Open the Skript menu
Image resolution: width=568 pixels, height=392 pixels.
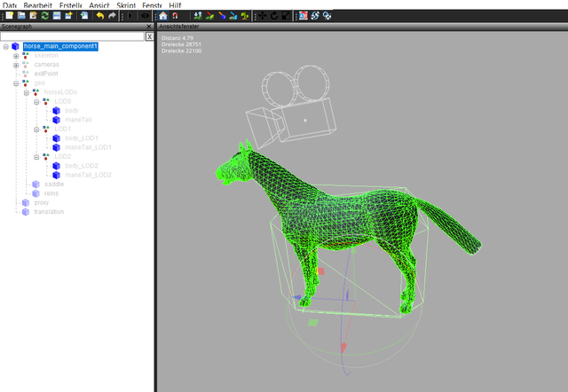(x=126, y=5)
